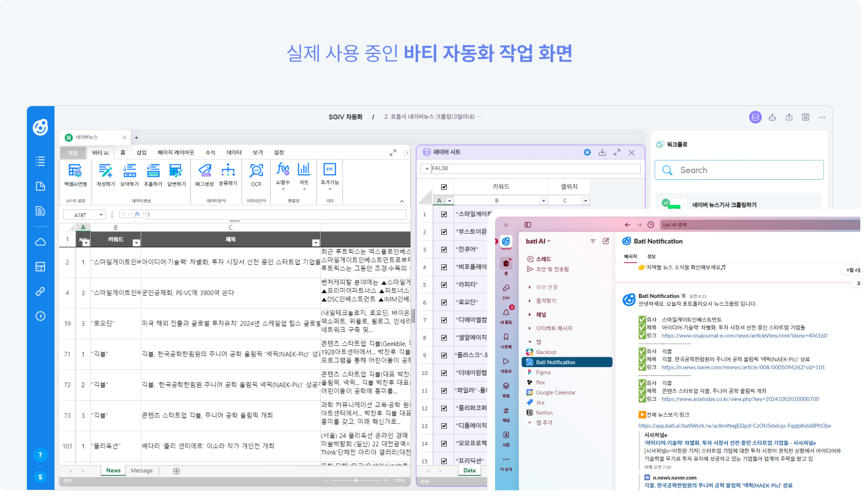Open the 엑셀AI연동 ribbon tool
Screen dimensions: 868x498
pos(75,175)
